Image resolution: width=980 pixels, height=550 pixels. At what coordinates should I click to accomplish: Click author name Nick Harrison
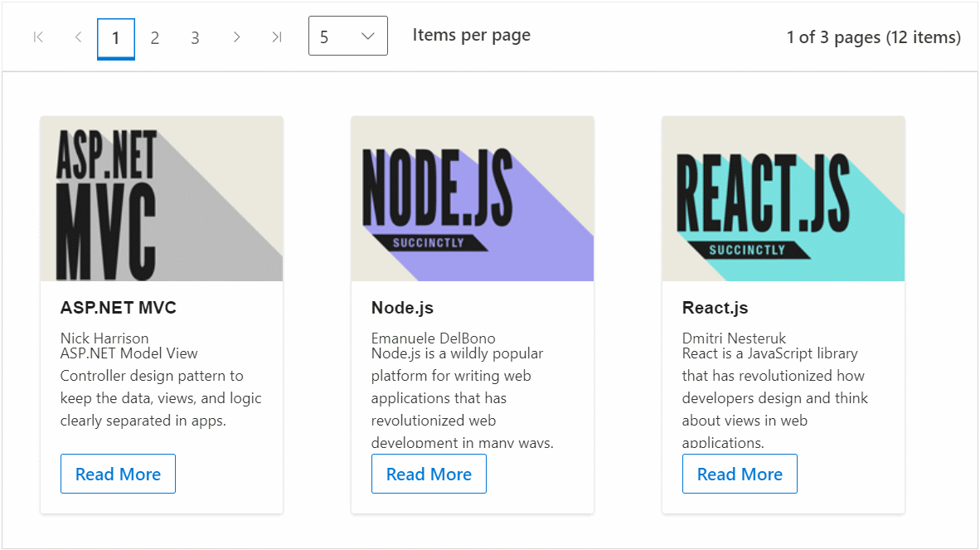[104, 338]
